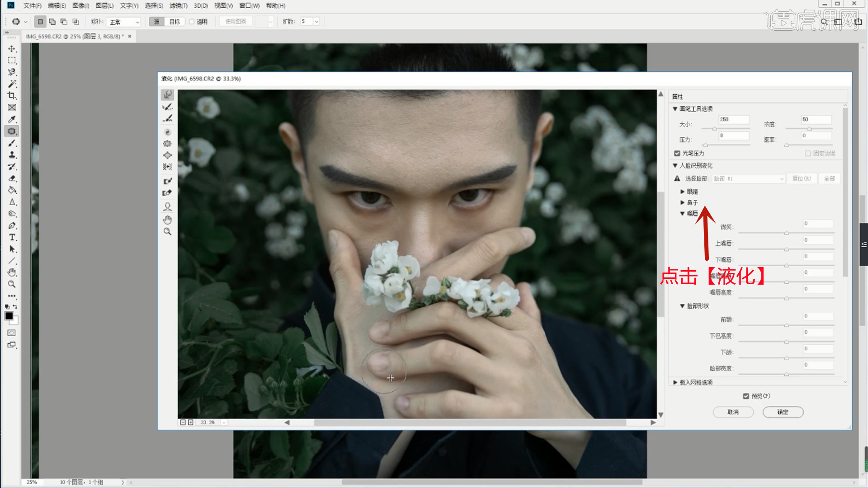Expand the 鼻子 section
This screenshot has height=488, width=868.
[683, 203]
